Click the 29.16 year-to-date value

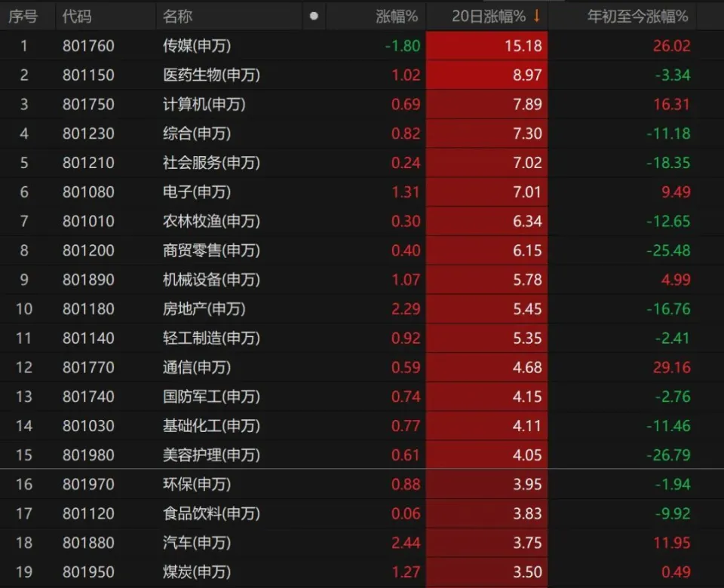(x=671, y=368)
